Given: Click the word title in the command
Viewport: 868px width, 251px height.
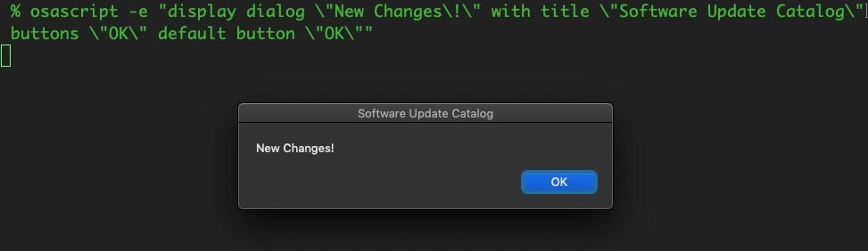Looking at the screenshot, I should coord(565,11).
